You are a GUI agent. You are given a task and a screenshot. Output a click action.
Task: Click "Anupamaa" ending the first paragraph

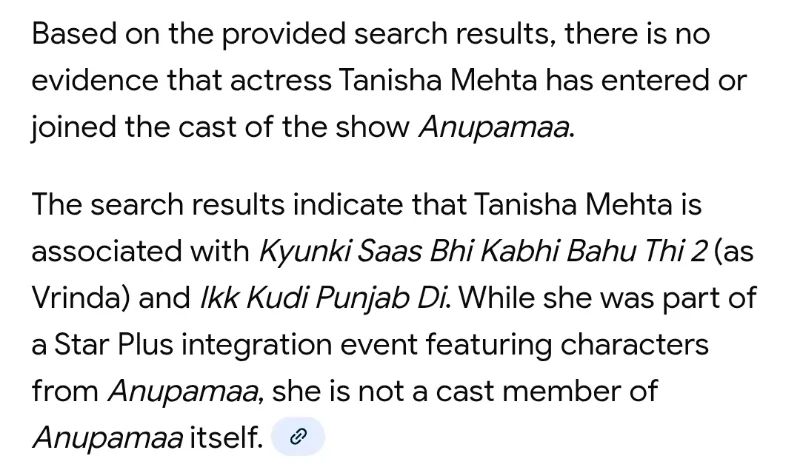point(497,128)
